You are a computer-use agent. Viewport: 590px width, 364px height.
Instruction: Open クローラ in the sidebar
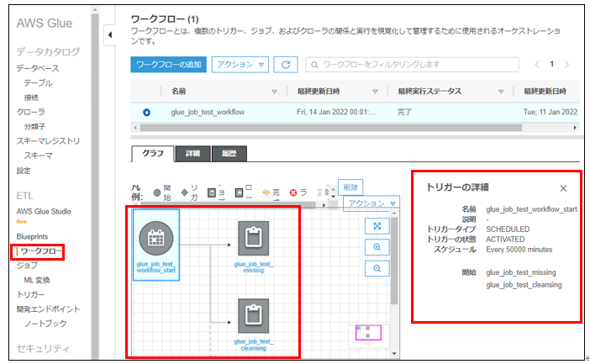tap(30, 112)
